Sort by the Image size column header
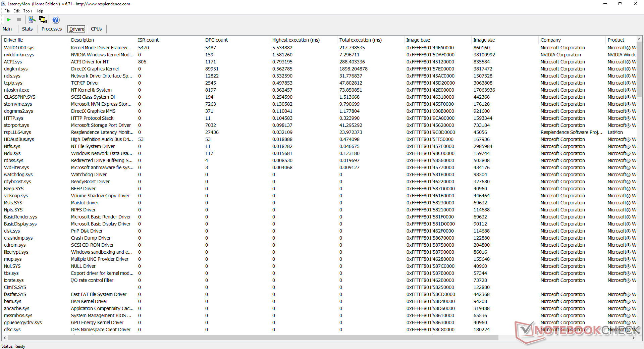 tap(505, 40)
